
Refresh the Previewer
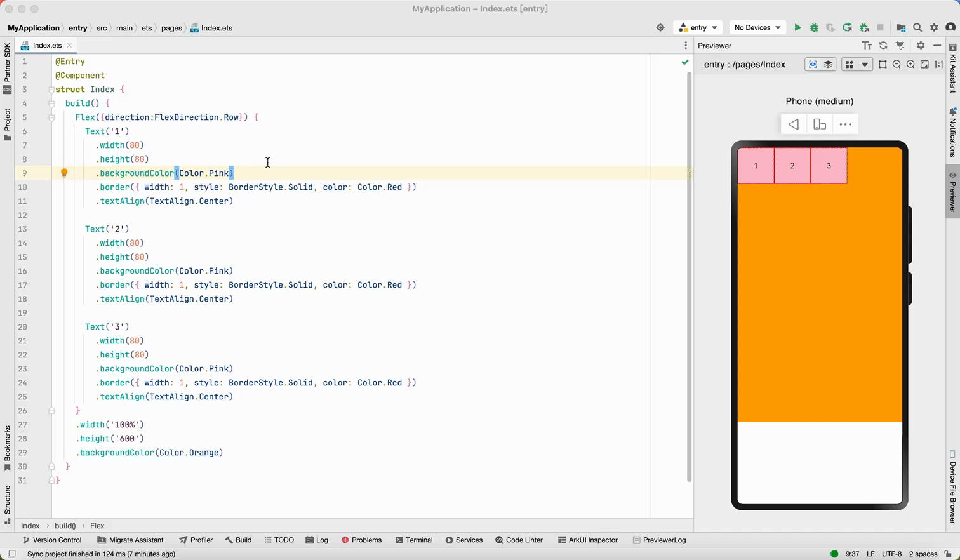click(883, 46)
